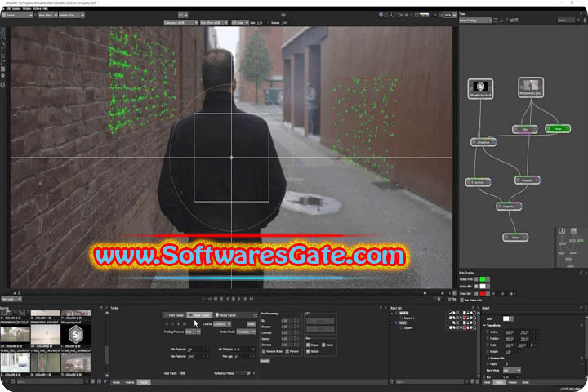Open the Help menu
The width and height of the screenshot is (588, 392).
[x=46, y=8]
